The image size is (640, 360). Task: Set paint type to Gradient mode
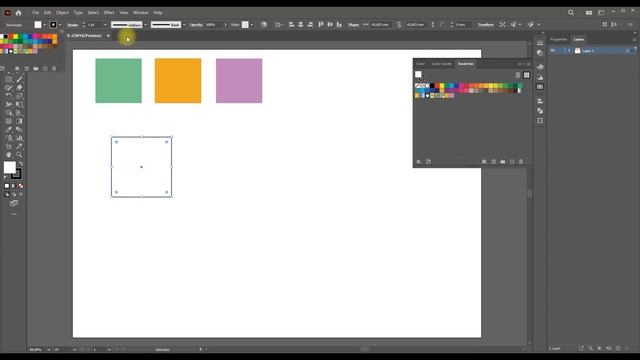14,186
